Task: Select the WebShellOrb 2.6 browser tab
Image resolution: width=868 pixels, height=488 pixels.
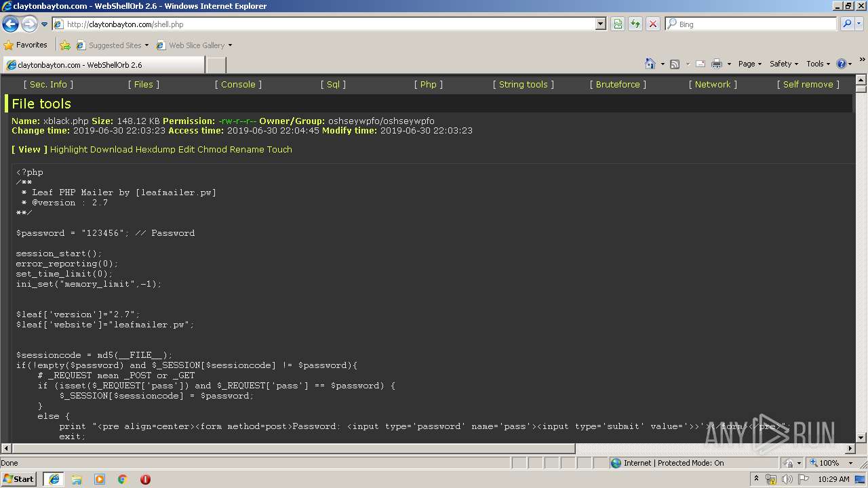Action: point(103,65)
